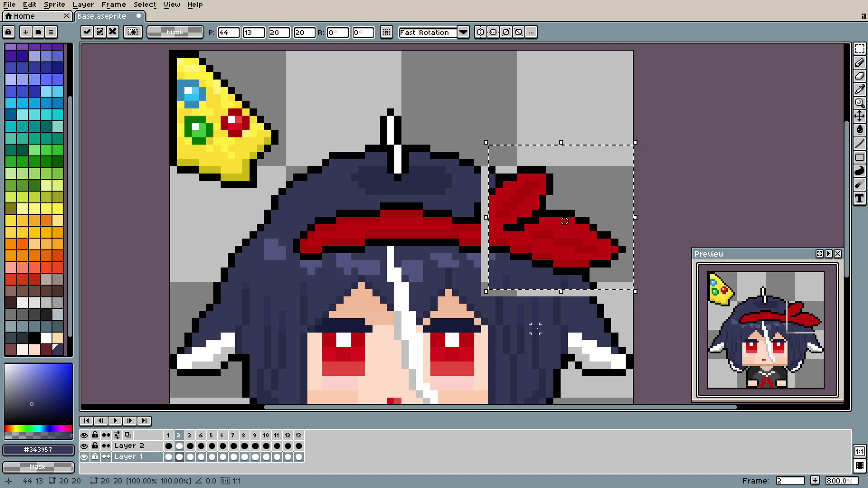Click the Mask button in context bar
Screen dimensions: 868x488
(x=175, y=32)
